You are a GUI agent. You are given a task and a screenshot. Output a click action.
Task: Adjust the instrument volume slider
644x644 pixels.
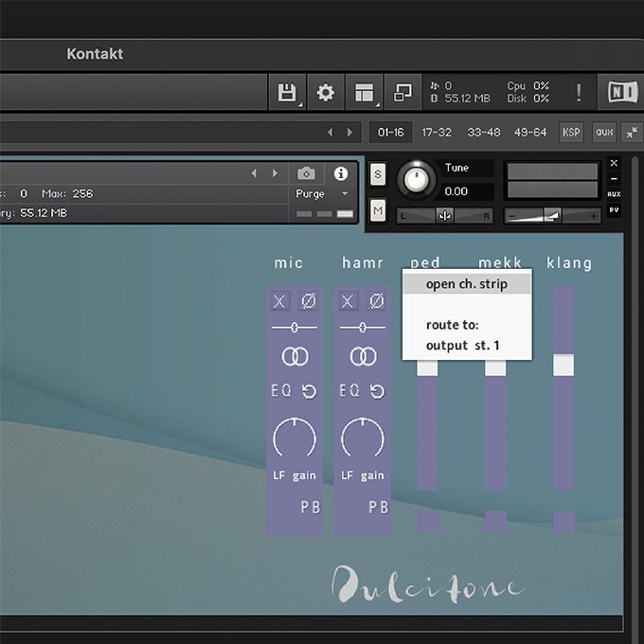pos(552,215)
